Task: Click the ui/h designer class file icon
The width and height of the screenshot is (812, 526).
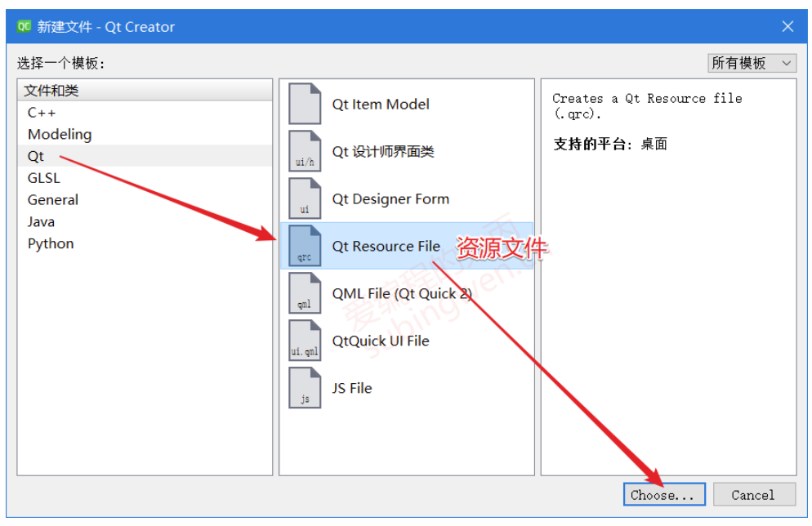Action: [x=305, y=151]
